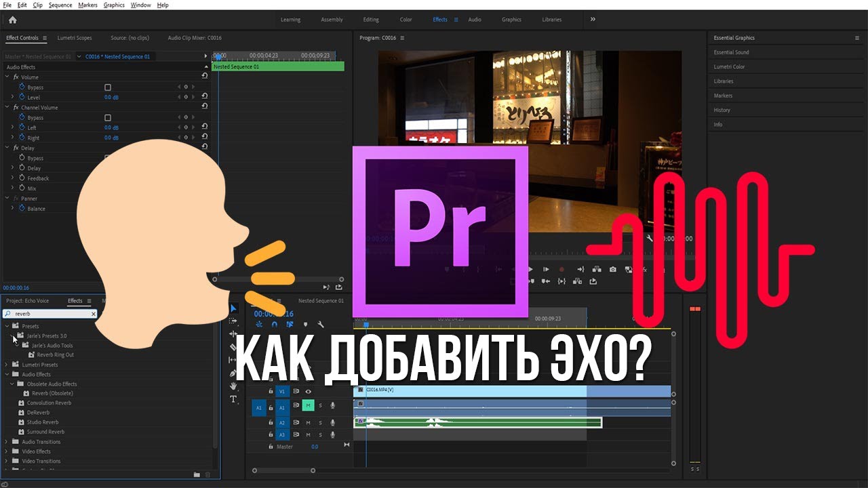The width and height of the screenshot is (868, 488).
Task: Select the Track Select Forward tool
Action: pos(233,321)
